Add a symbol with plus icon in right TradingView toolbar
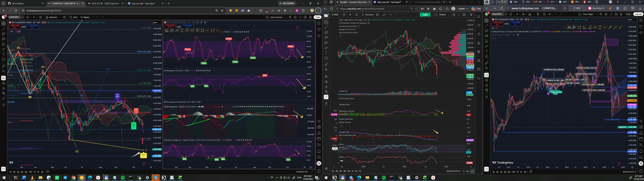Image resolution: width=644 pixels, height=181 pixels. point(511,14)
